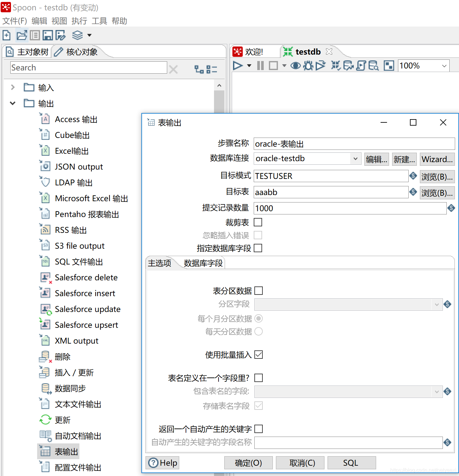Click the Save As toolbar icon
The height and width of the screenshot is (476, 459).
[x=60, y=35]
